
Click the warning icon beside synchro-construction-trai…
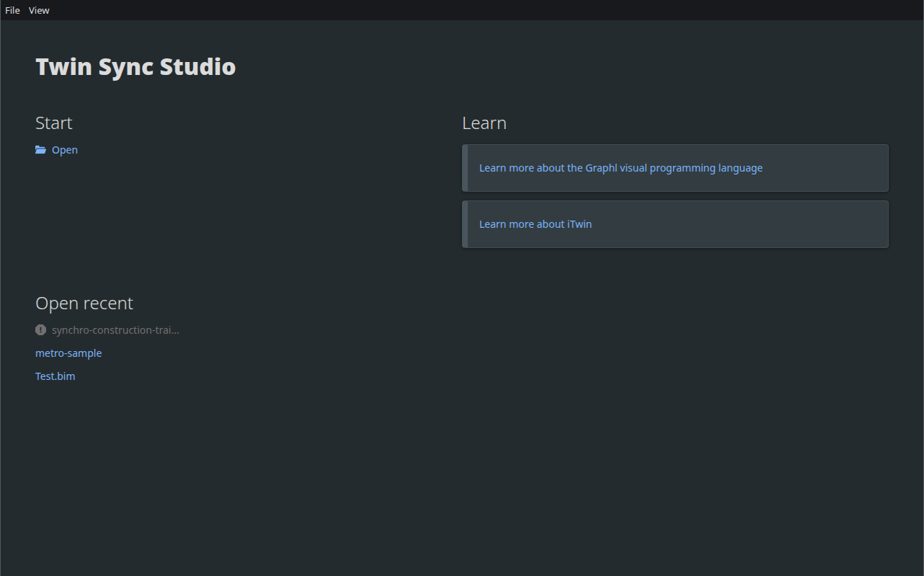(40, 330)
